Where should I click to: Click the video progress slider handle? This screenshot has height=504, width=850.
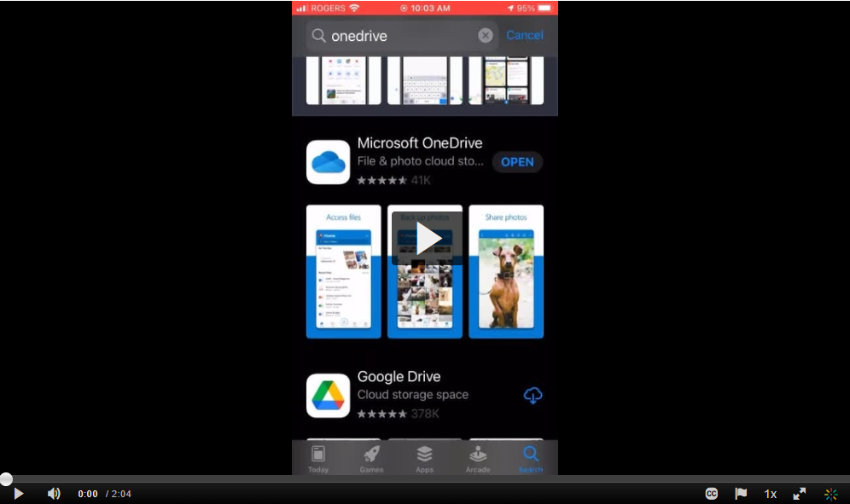[x=6, y=479]
